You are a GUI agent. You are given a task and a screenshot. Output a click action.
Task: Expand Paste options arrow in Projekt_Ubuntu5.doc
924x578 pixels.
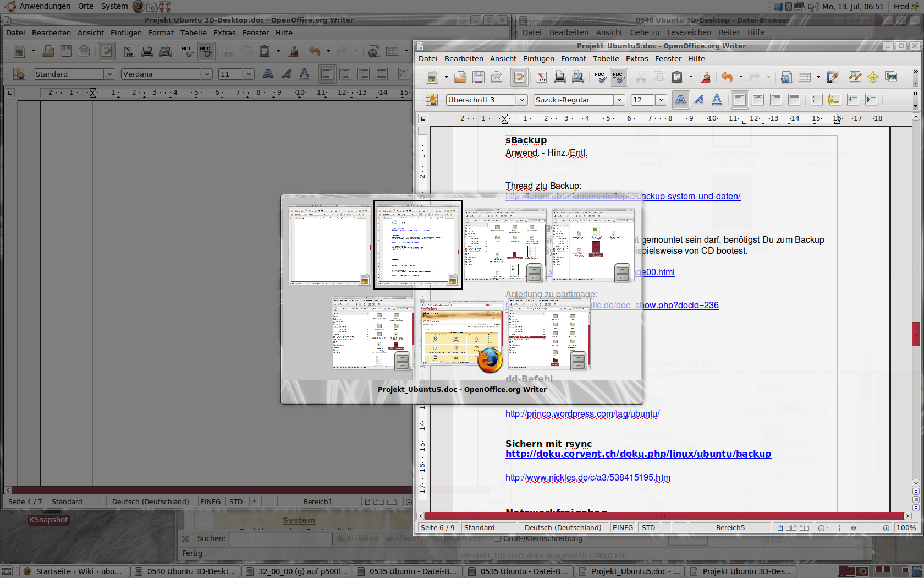(x=691, y=77)
